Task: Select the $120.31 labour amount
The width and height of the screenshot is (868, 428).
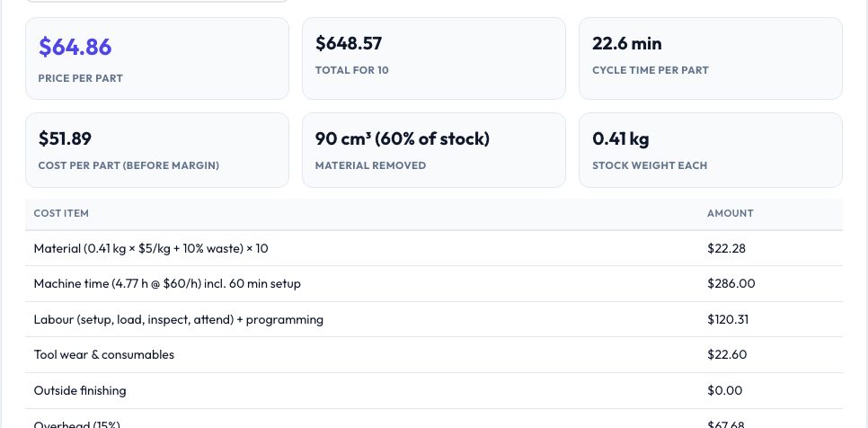Action: (x=728, y=319)
